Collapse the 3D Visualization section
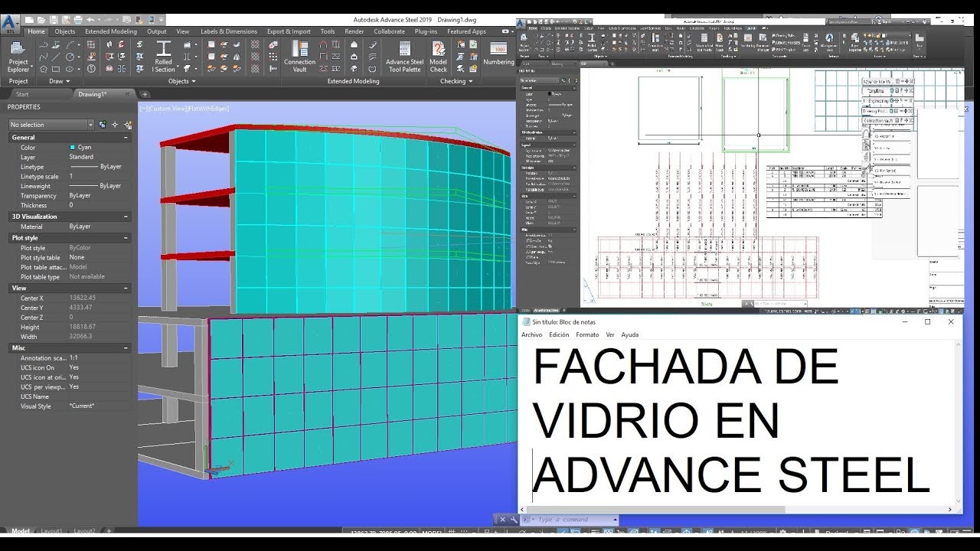Image resolution: width=980 pixels, height=551 pixels. coord(126,217)
